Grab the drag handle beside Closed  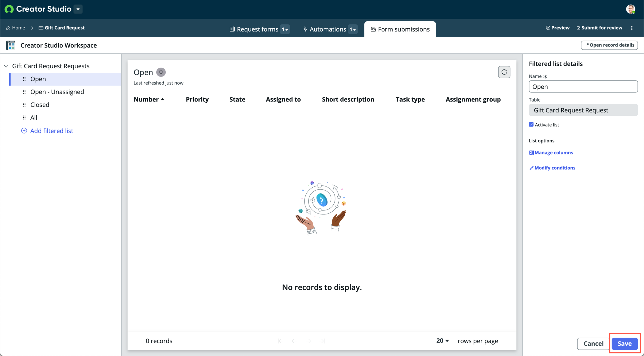[x=24, y=105]
